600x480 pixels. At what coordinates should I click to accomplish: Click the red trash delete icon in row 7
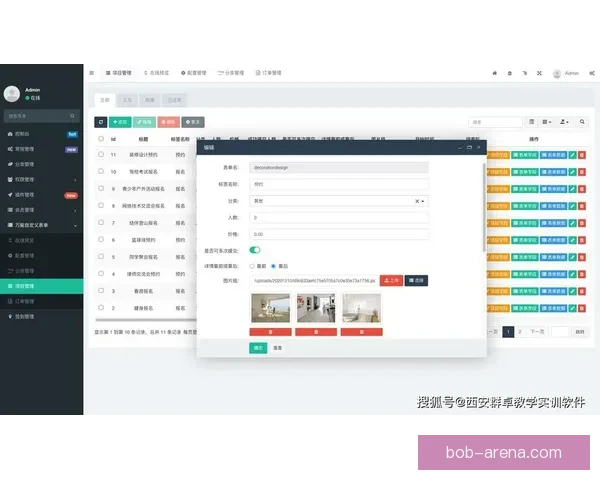582,223
